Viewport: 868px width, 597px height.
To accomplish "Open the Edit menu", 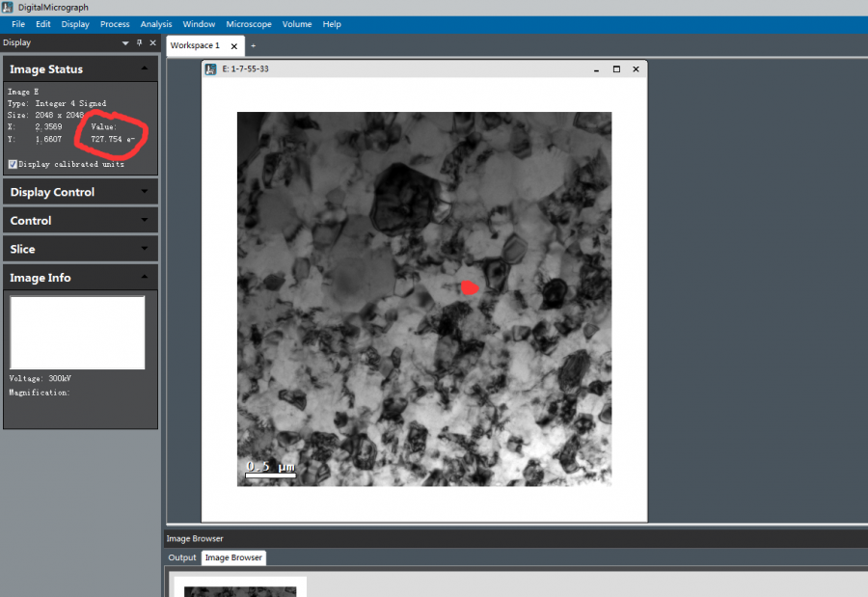I will (43, 24).
